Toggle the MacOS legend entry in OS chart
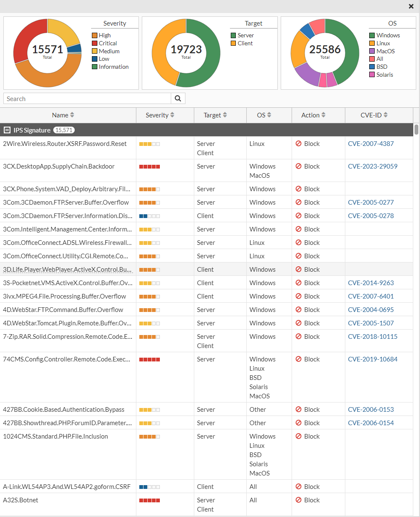 tap(385, 51)
